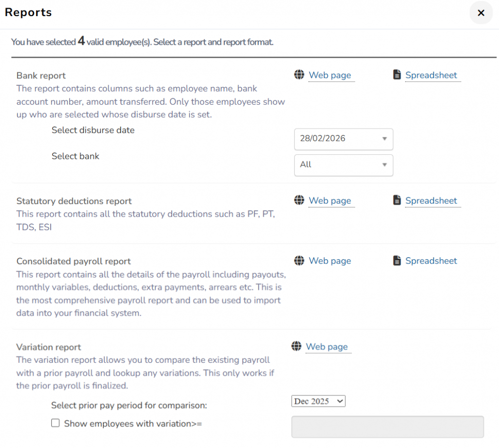Click the globe icon beside Bank report
Screen dimensions: 499x448
coord(299,75)
